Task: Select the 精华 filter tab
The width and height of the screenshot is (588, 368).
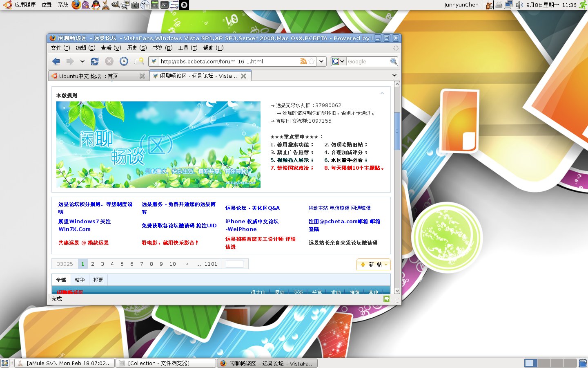Action: pyautogui.click(x=80, y=280)
